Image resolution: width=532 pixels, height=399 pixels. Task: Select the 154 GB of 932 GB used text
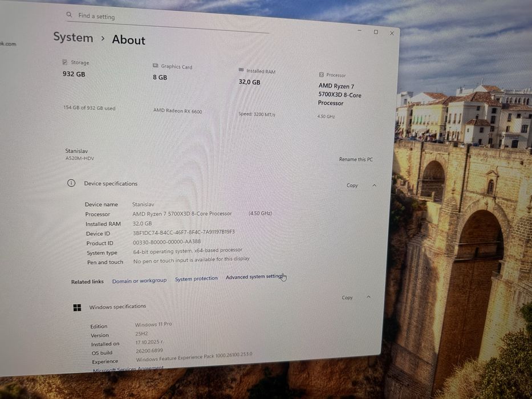89,108
